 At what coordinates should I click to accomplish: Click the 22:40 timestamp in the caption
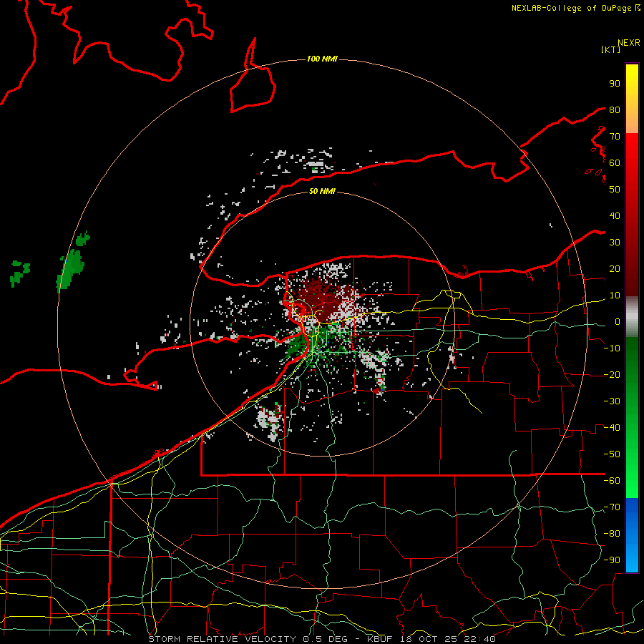pyautogui.click(x=480, y=639)
